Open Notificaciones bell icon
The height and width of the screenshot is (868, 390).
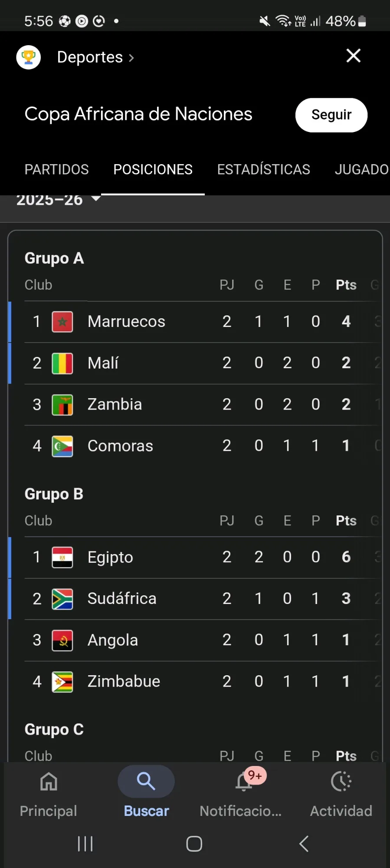click(244, 782)
